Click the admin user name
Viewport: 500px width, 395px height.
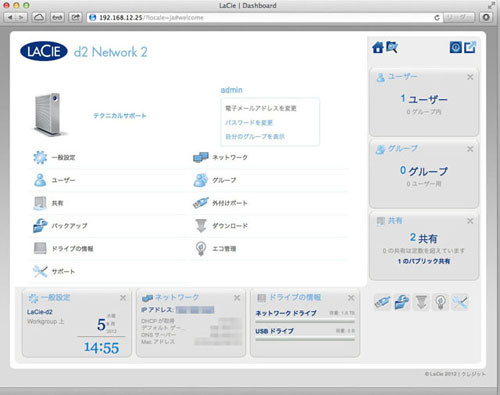pos(231,90)
